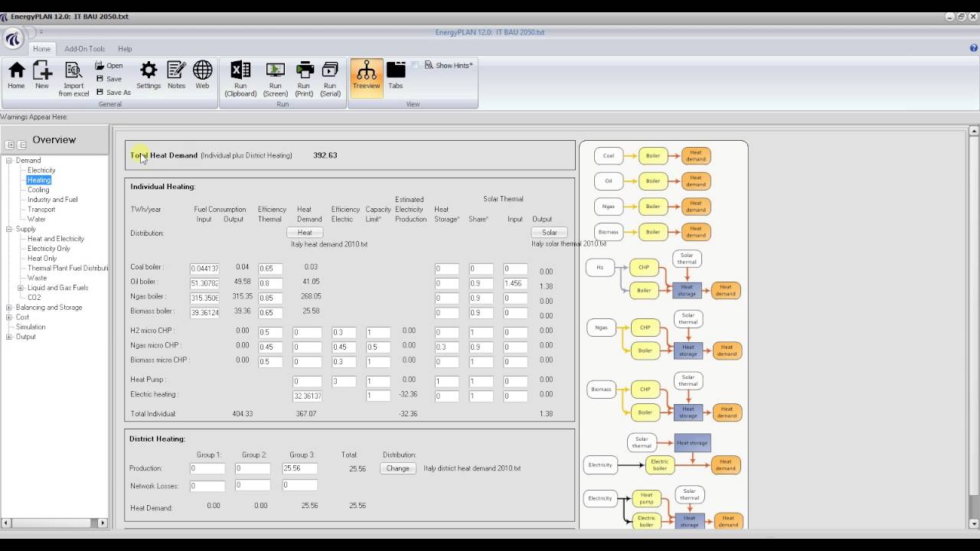The image size is (980, 551).
Task: Click Run (Serial) icon
Action: point(330,79)
